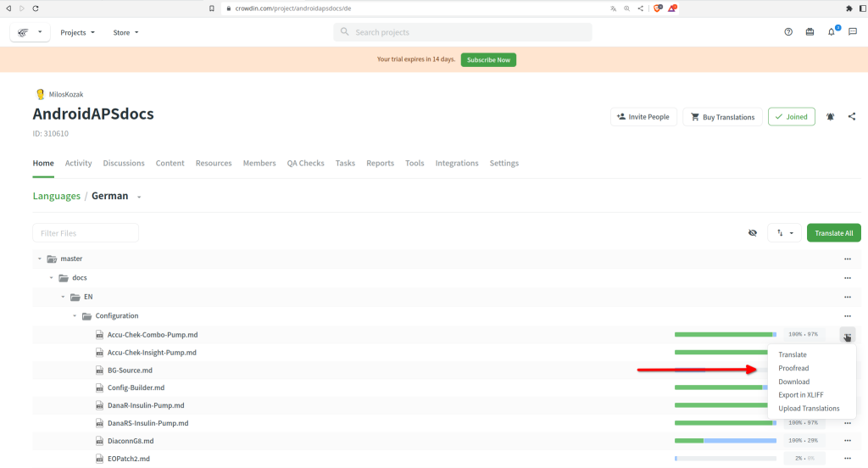Open the sort order dropdown
This screenshot has width=868, height=468.
click(784, 233)
